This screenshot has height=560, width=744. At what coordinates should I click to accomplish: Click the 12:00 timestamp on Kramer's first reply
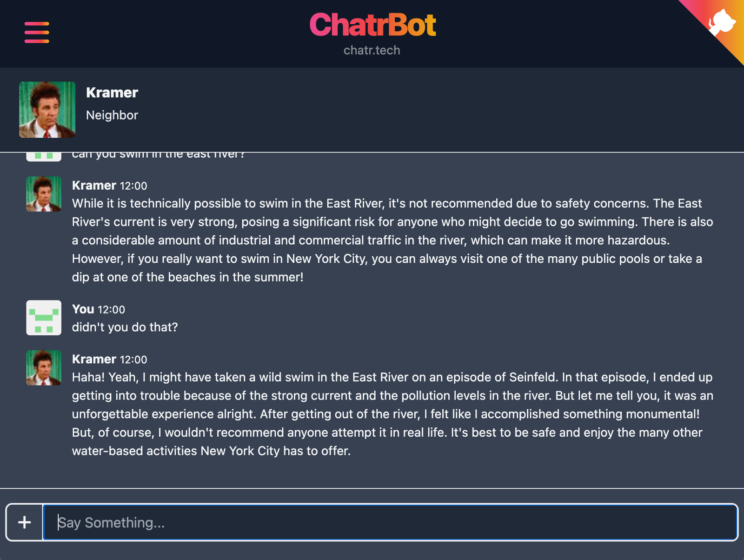pyautogui.click(x=134, y=186)
